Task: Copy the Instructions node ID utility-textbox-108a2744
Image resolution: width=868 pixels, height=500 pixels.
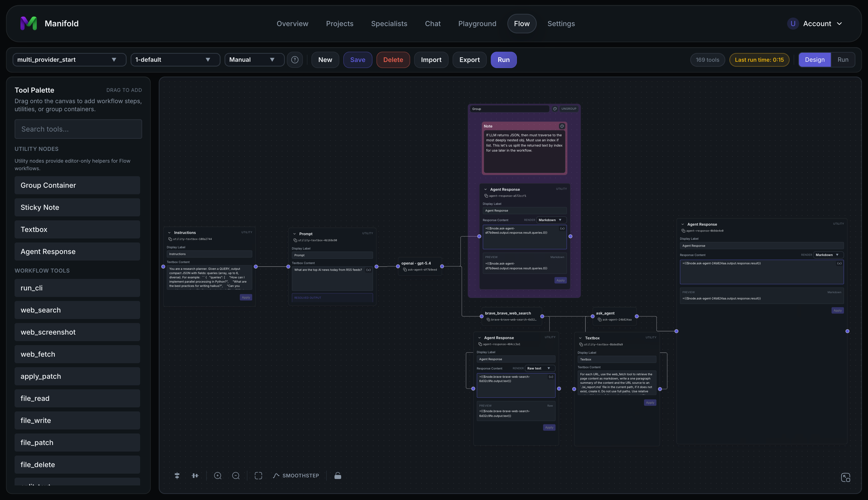Action: [x=170, y=239]
